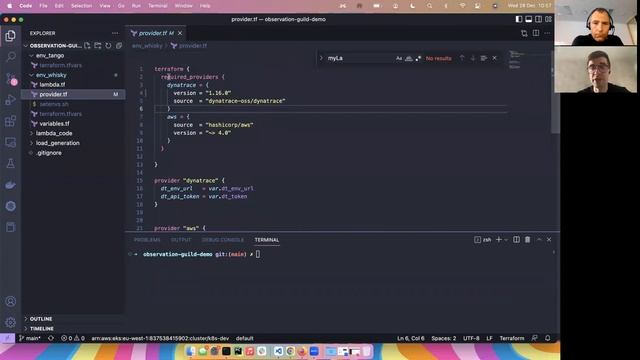Split the terminal pane

516,240
